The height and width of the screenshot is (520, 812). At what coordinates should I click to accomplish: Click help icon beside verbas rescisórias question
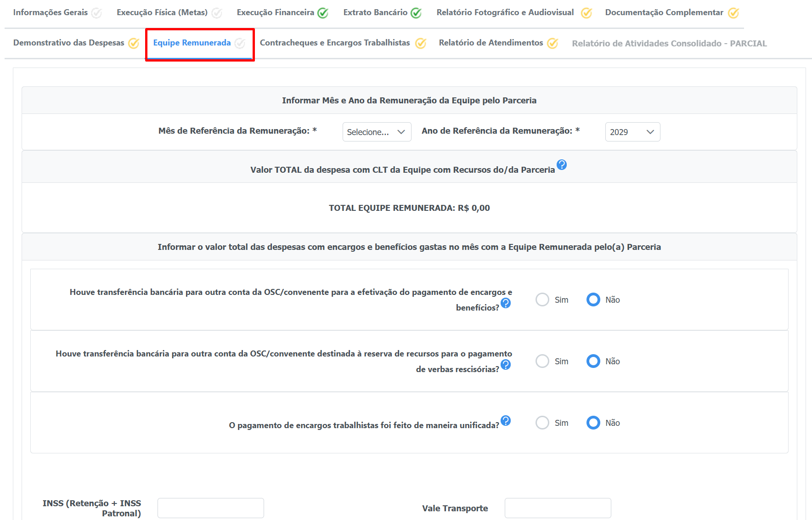click(x=506, y=365)
